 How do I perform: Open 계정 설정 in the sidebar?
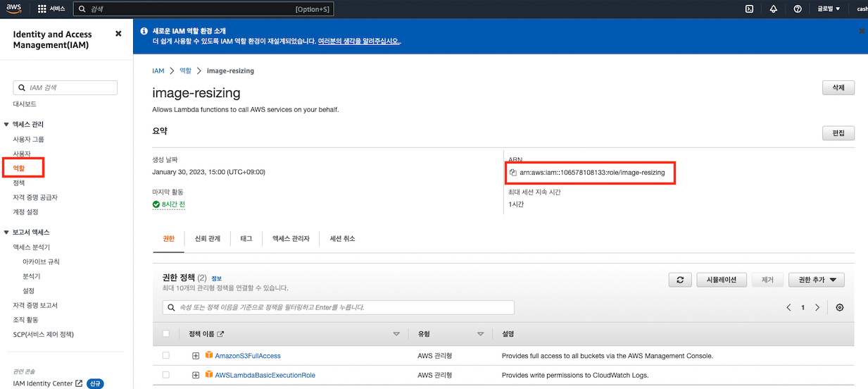[26, 211]
